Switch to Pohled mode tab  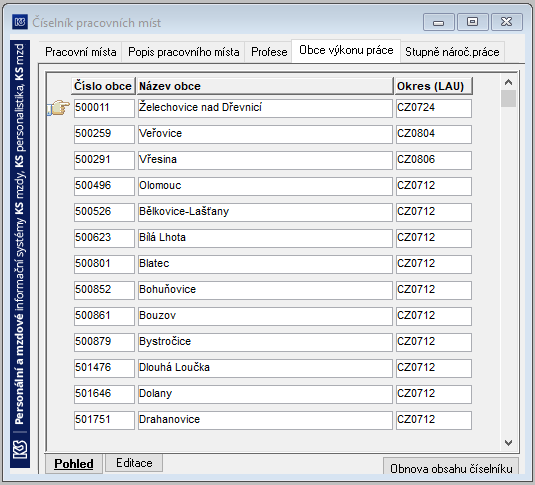point(74,463)
